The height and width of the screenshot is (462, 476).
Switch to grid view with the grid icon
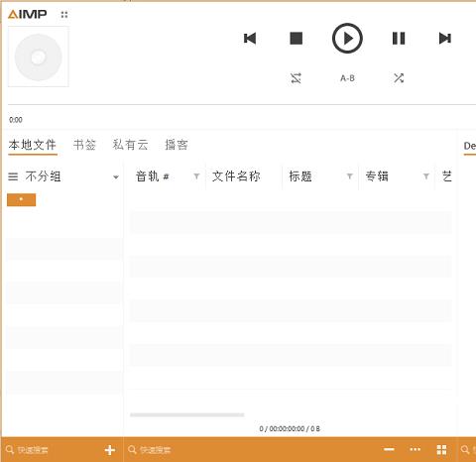[441, 450]
